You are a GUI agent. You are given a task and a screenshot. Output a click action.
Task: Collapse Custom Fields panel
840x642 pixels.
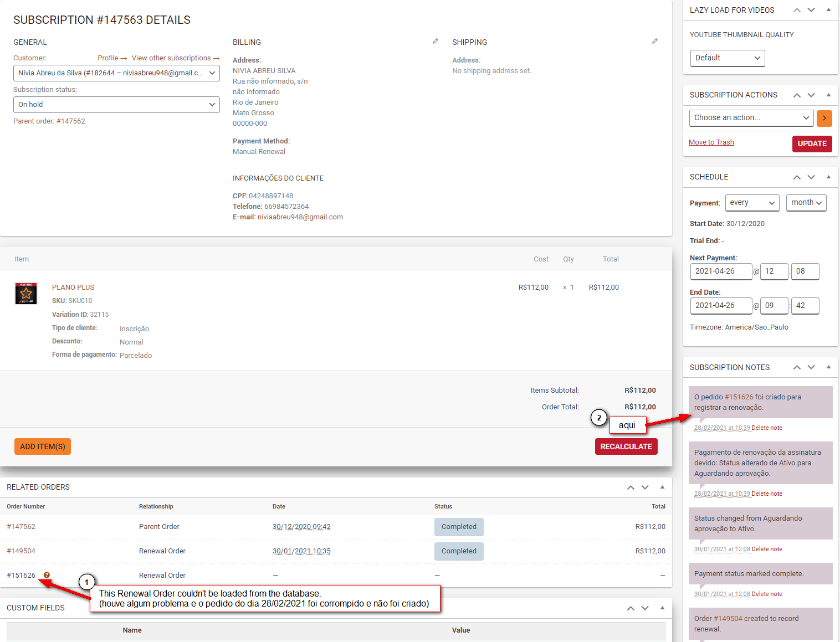662,608
